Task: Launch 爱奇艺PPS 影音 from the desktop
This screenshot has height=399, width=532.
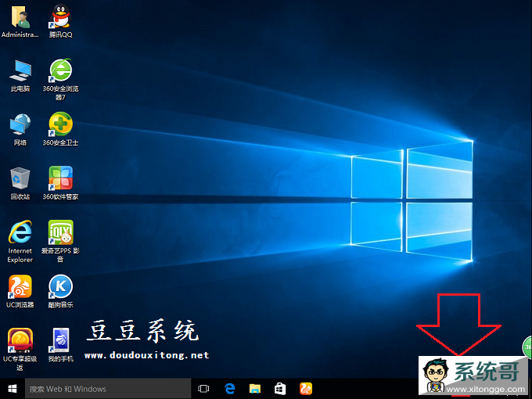Action: [x=60, y=232]
